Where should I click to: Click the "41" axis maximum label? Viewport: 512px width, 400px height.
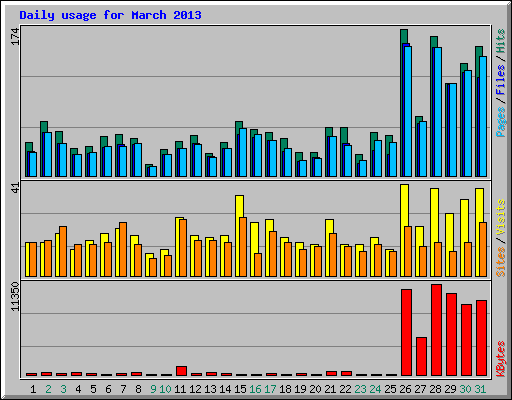(x=15, y=188)
